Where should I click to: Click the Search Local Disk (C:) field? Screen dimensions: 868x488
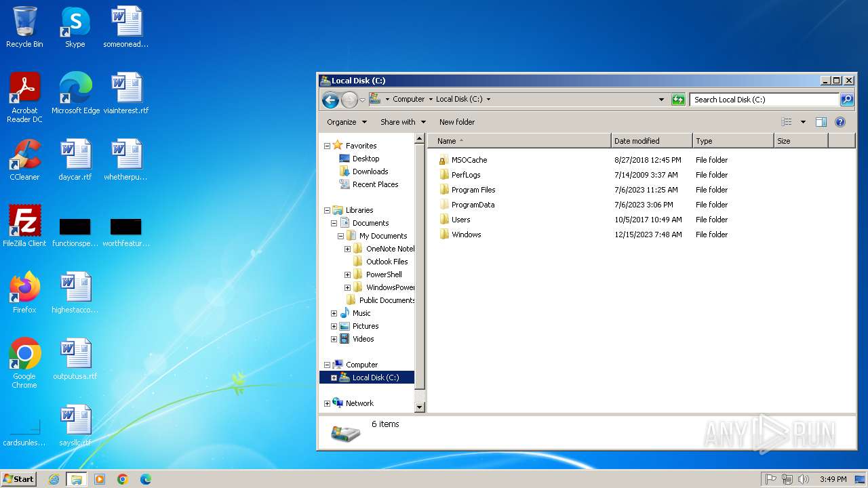coord(765,100)
